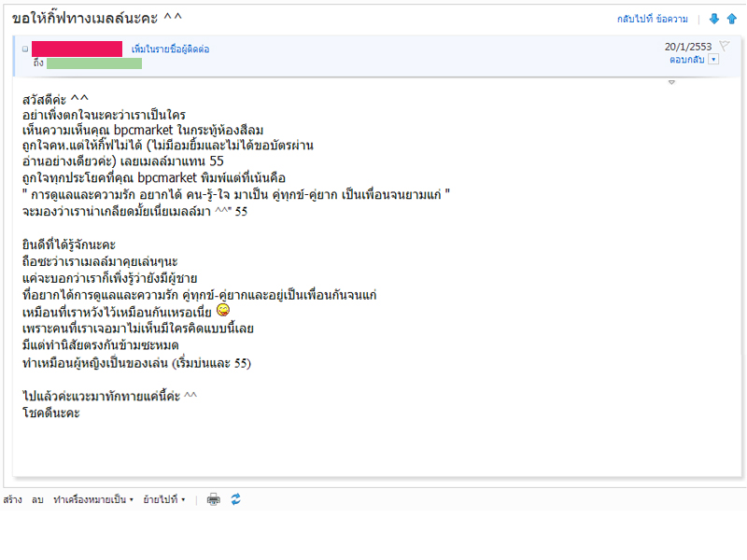The width and height of the screenshot is (747, 560).
Task: Click the winking emoticon in the message
Action: click(x=223, y=310)
